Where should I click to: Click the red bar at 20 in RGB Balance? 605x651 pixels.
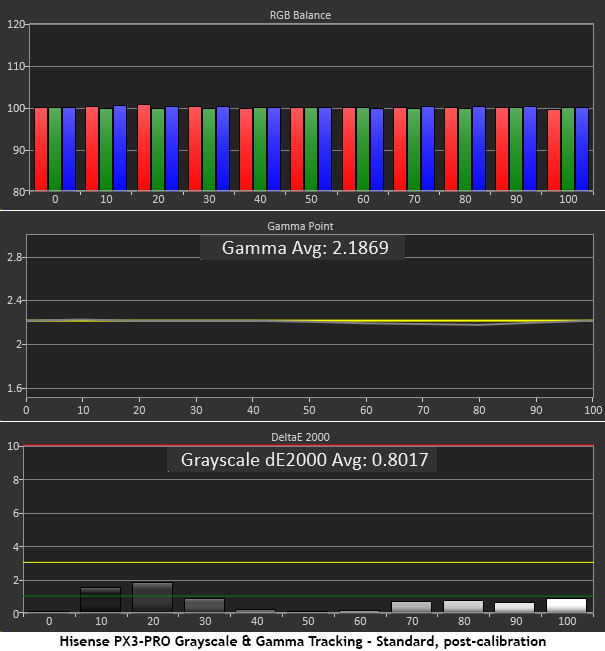point(144,148)
